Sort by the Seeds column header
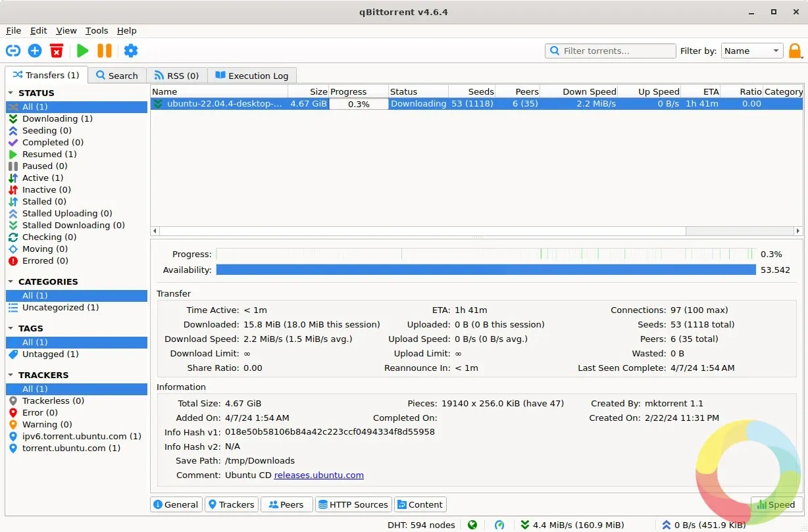 [x=471, y=91]
